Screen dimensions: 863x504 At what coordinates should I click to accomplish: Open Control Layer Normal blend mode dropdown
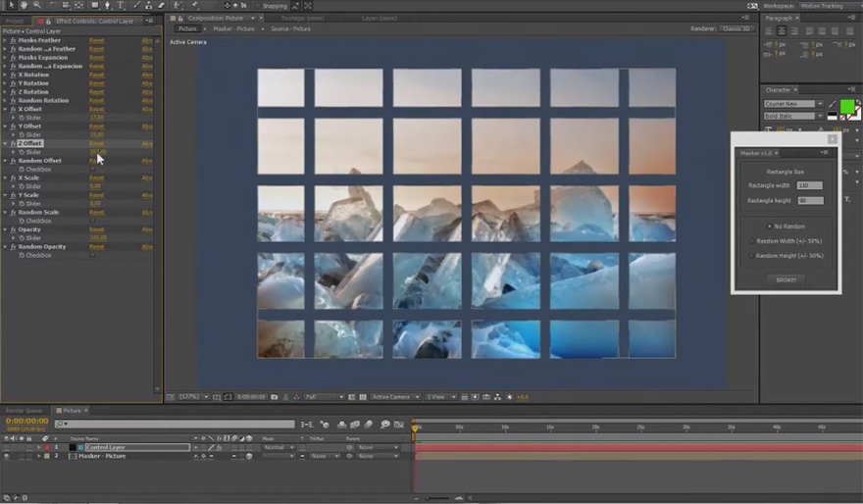pyautogui.click(x=279, y=447)
